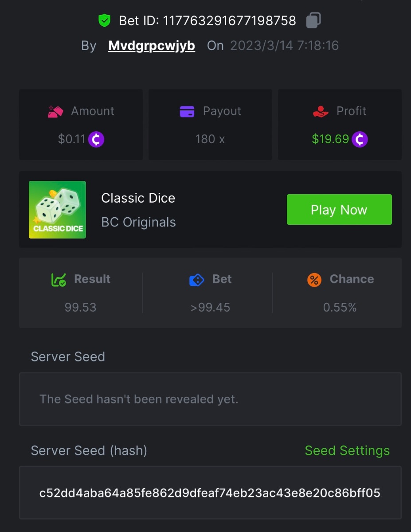411x532 pixels.
Task: Click the purple coin beside $19.69
Action: (x=360, y=139)
